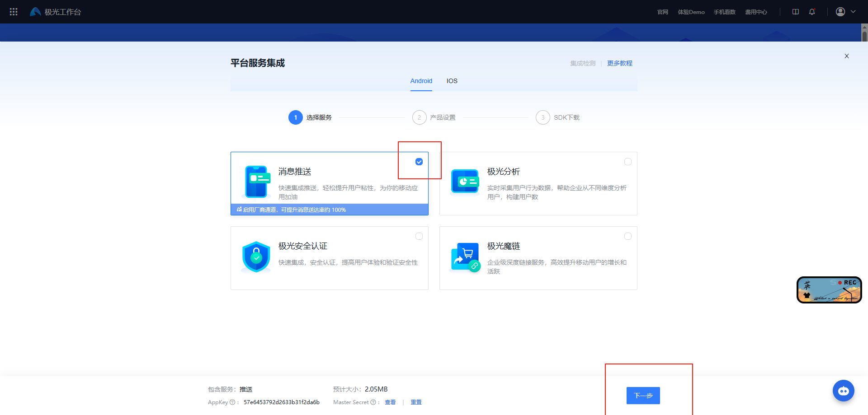868x415 pixels.
Task: Click the Master Secret help icon
Action: click(373, 402)
